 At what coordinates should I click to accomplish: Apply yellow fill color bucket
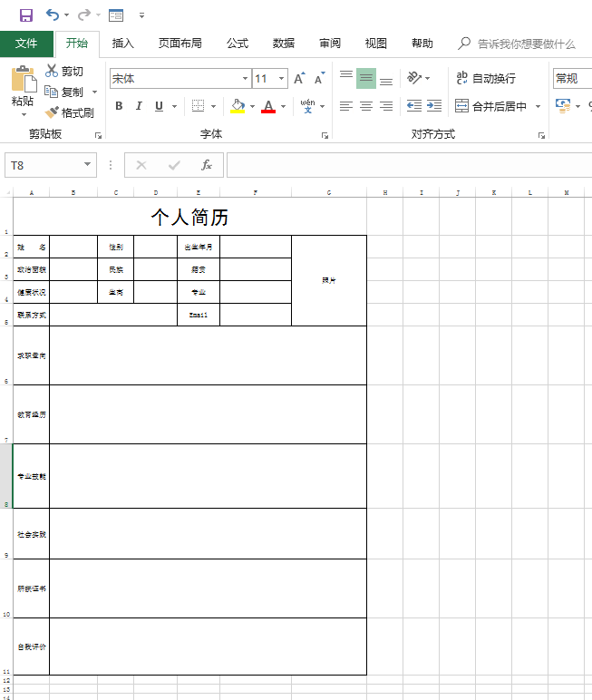point(238,106)
